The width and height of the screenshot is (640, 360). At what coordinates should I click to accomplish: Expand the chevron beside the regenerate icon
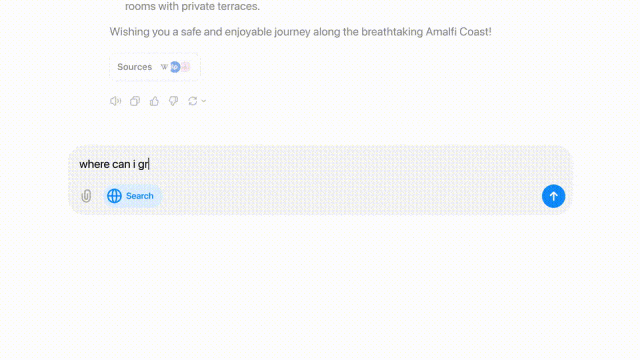pyautogui.click(x=204, y=101)
